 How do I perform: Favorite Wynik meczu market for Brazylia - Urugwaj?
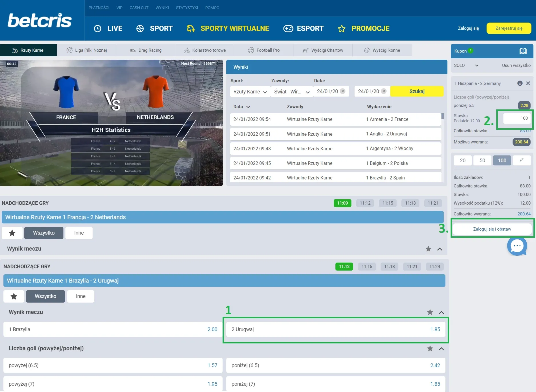430,312
